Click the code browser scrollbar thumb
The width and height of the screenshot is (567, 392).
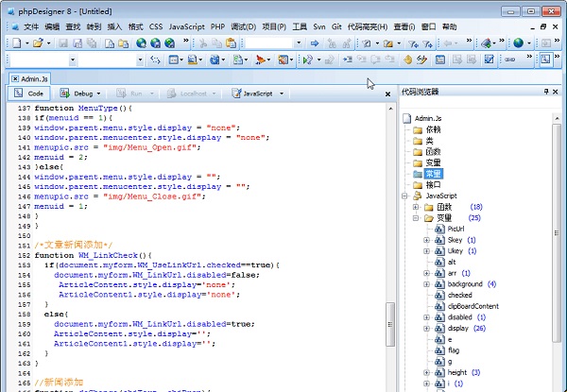pos(557,232)
